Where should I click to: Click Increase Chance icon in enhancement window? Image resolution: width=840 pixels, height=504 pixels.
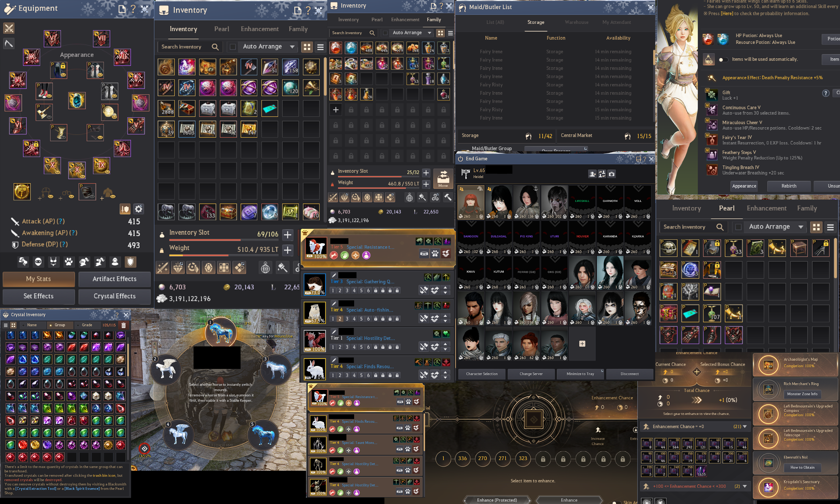[598, 430]
